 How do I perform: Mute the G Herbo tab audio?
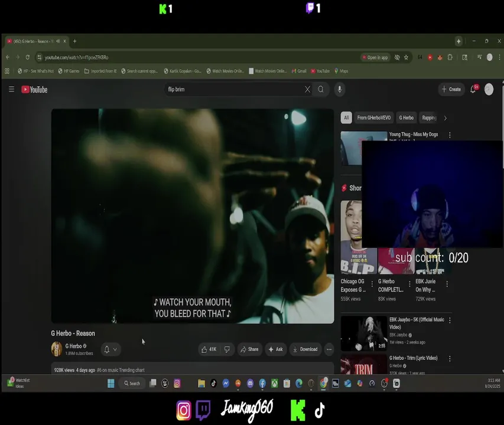58,41
